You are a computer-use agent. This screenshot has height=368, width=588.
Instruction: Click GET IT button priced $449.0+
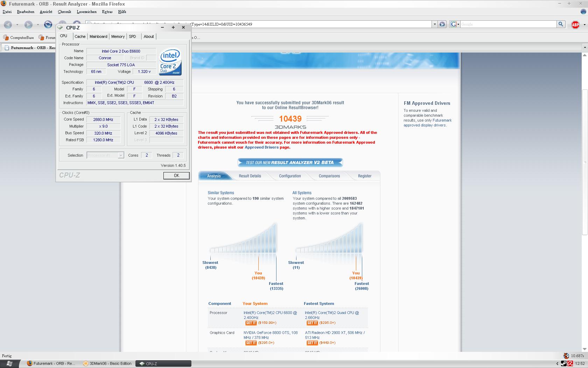click(312, 343)
